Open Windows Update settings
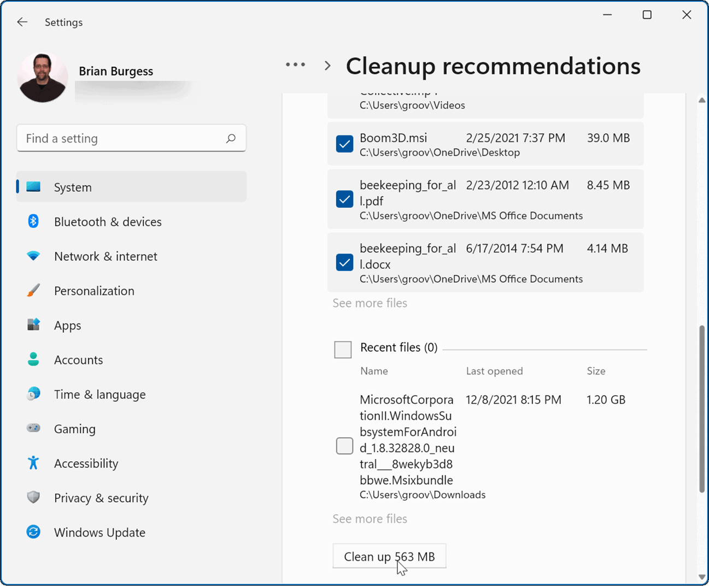Image resolution: width=709 pixels, height=588 pixels. [x=99, y=532]
